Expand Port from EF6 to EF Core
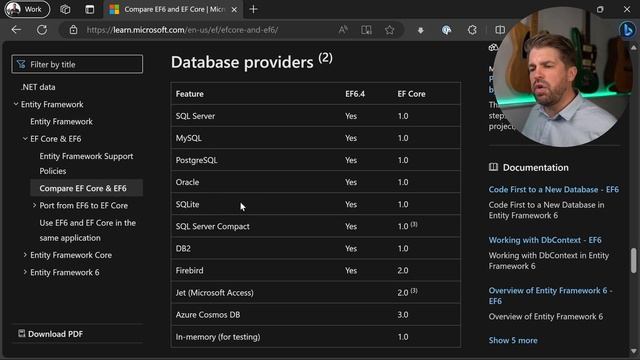Screen dimensions: 640x360 34,205
